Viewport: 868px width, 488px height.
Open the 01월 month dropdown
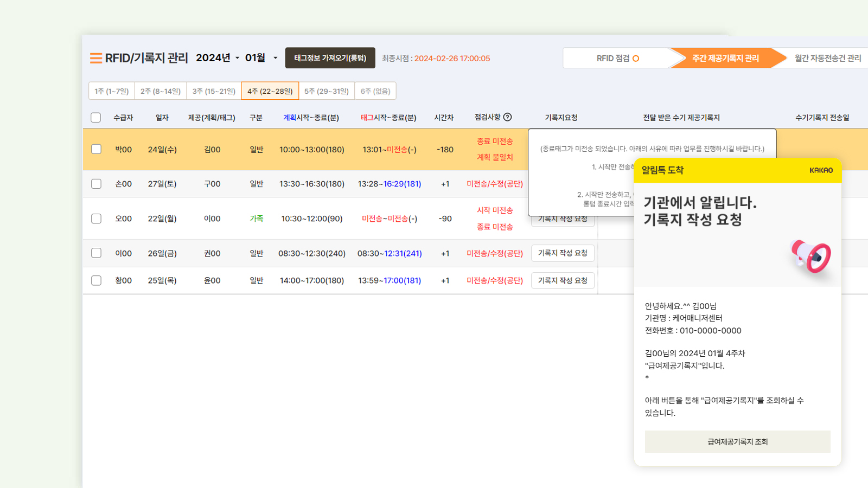(x=261, y=58)
